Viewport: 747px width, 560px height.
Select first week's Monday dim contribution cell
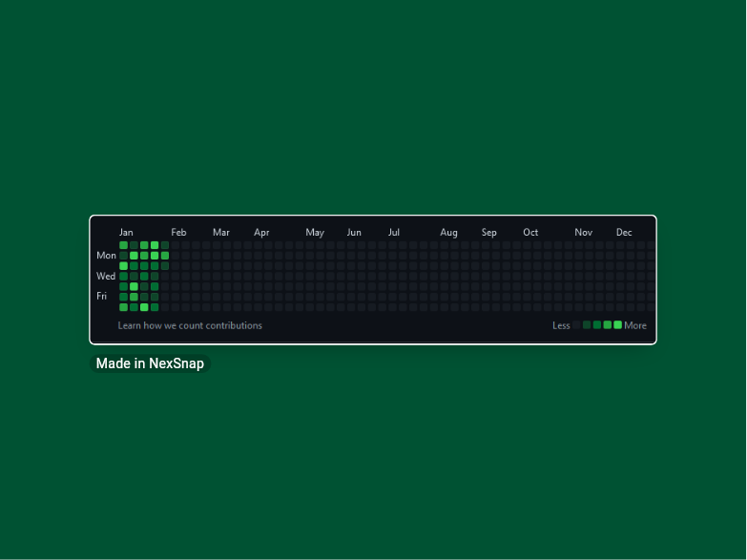tap(124, 256)
